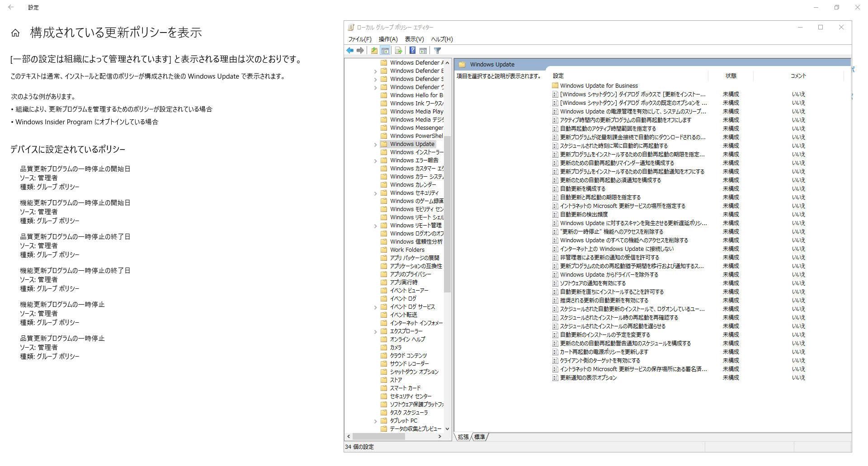Toggle show/hide console tree toolbar icon
The width and height of the screenshot is (868, 466).
[x=385, y=51]
